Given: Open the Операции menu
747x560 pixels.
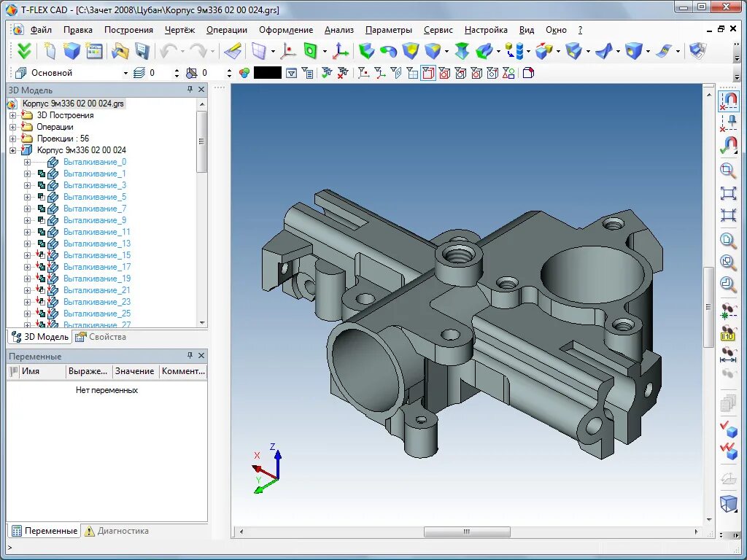Looking at the screenshot, I should [x=227, y=29].
